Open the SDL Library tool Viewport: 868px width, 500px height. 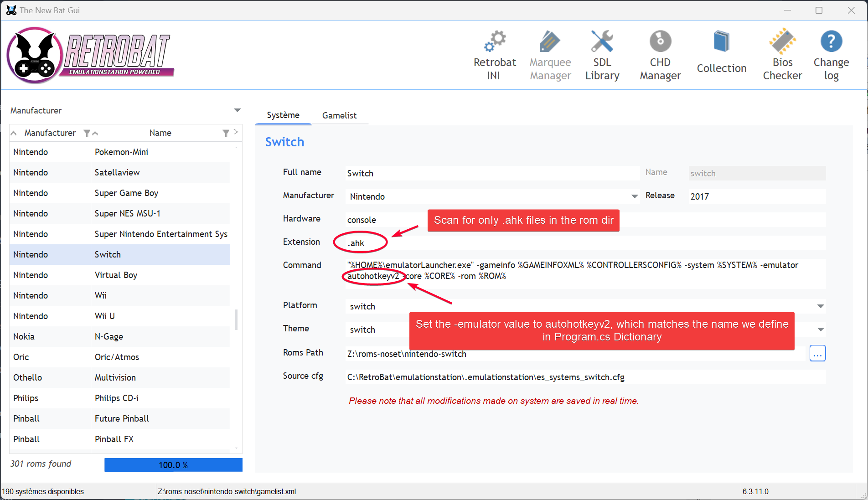[x=602, y=56]
